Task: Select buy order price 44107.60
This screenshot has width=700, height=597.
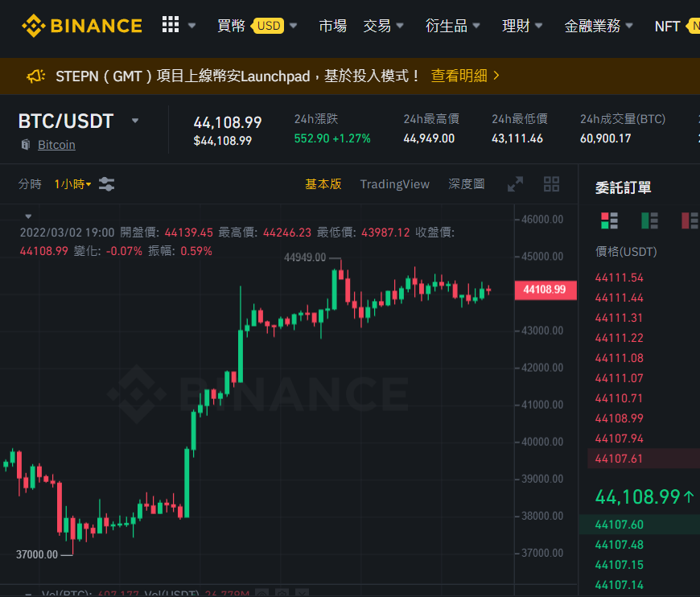Action: click(x=620, y=525)
